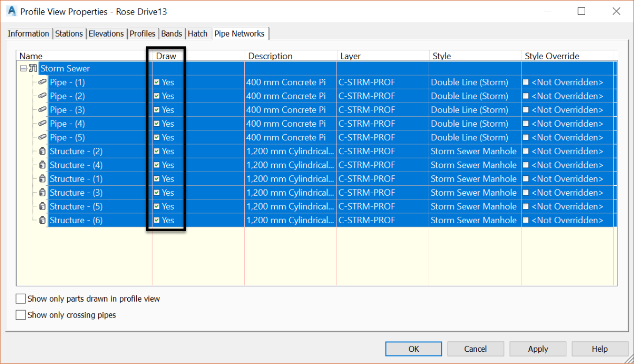Screen dimensions: 634x364
Task: Enable Style Override for Pipe - (3)
Action: [x=526, y=110]
